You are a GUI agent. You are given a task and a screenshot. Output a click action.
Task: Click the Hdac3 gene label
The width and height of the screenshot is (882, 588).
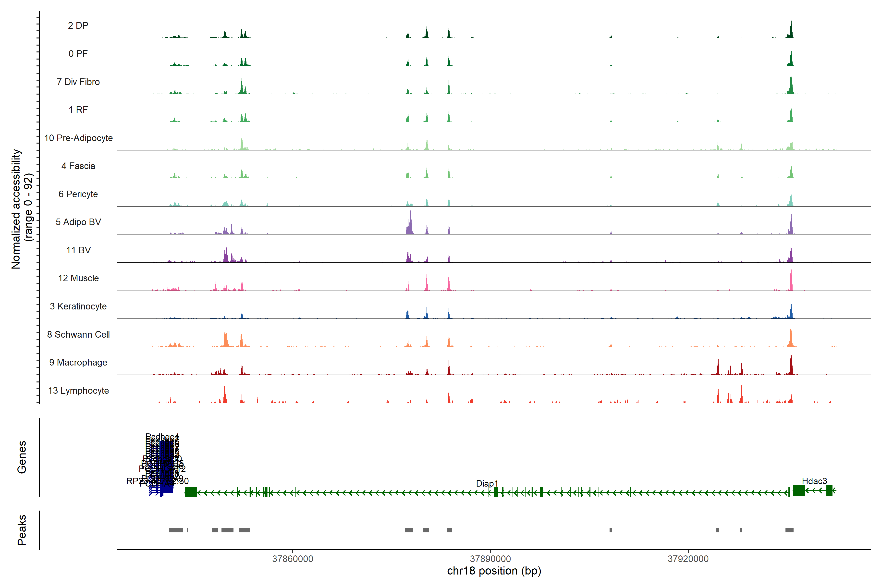point(814,481)
